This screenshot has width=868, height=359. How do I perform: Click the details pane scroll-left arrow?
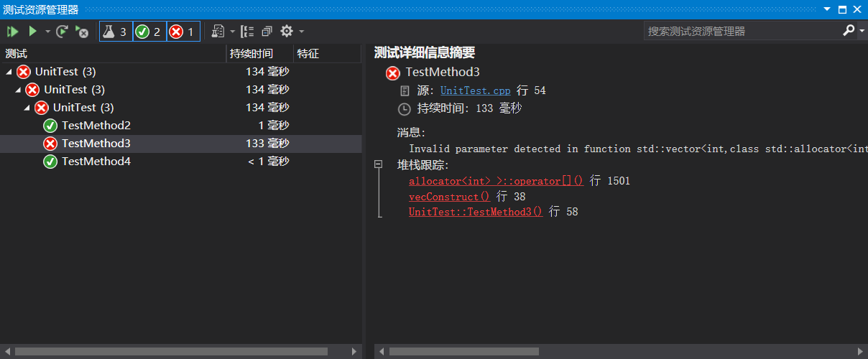coord(381,352)
